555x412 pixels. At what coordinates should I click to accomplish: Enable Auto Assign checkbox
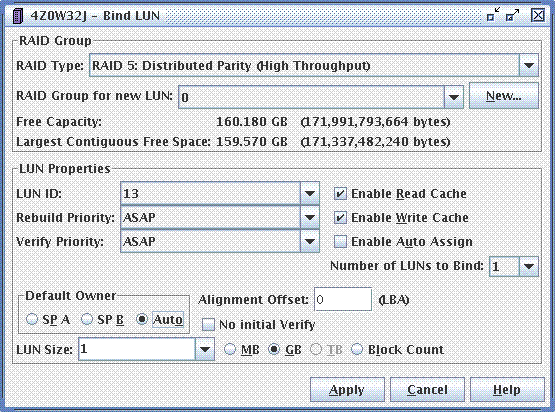340,242
